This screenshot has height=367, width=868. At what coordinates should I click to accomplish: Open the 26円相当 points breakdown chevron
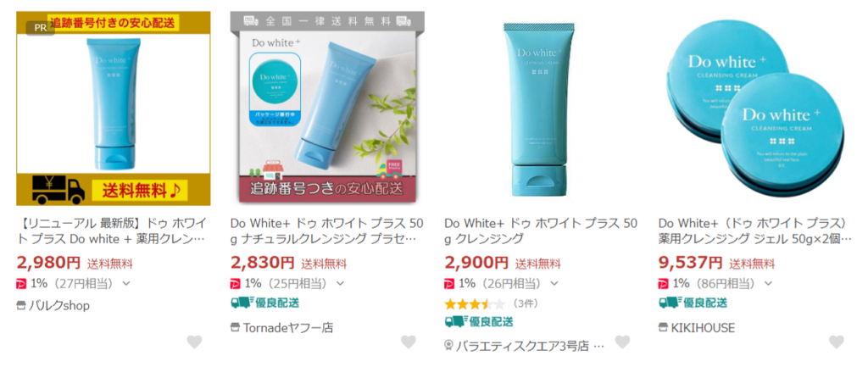[554, 284]
